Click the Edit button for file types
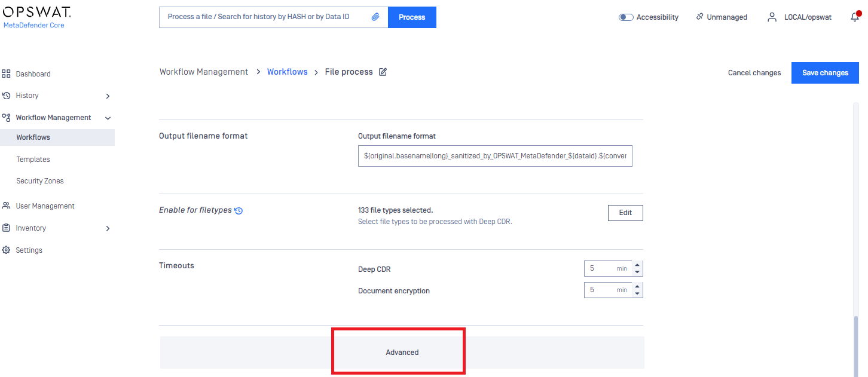The image size is (868, 377). (x=625, y=213)
